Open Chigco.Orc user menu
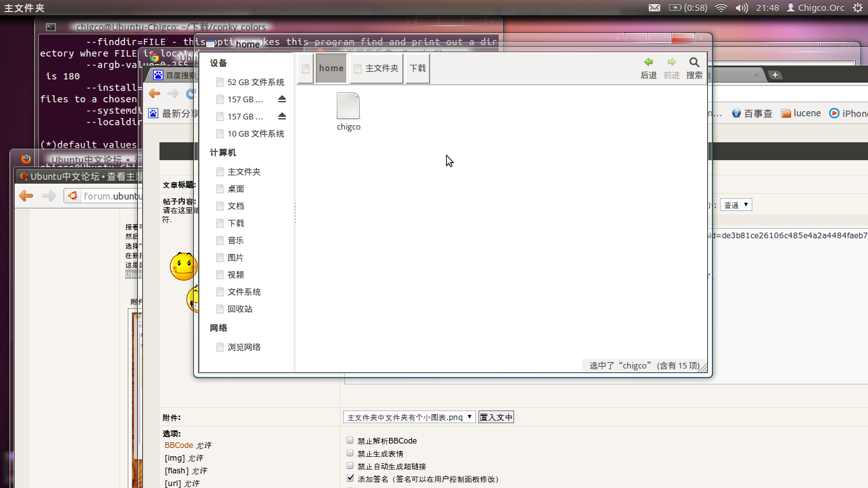This screenshot has height=488, width=868. [815, 8]
